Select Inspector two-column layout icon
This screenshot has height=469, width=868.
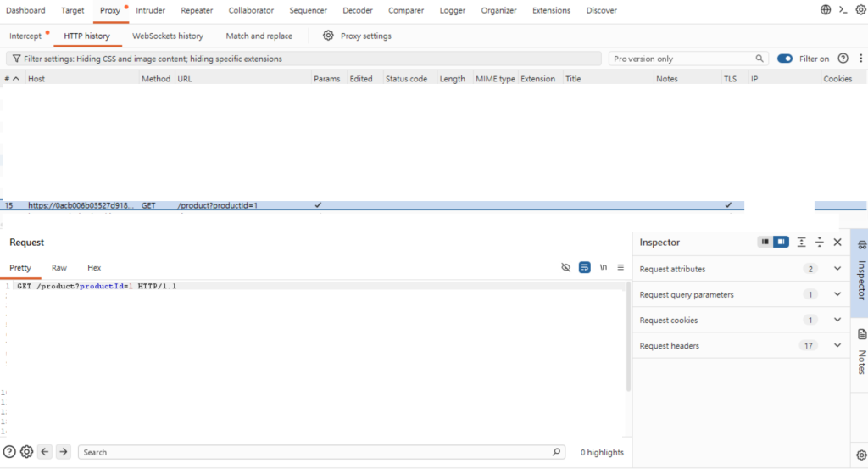(x=781, y=242)
